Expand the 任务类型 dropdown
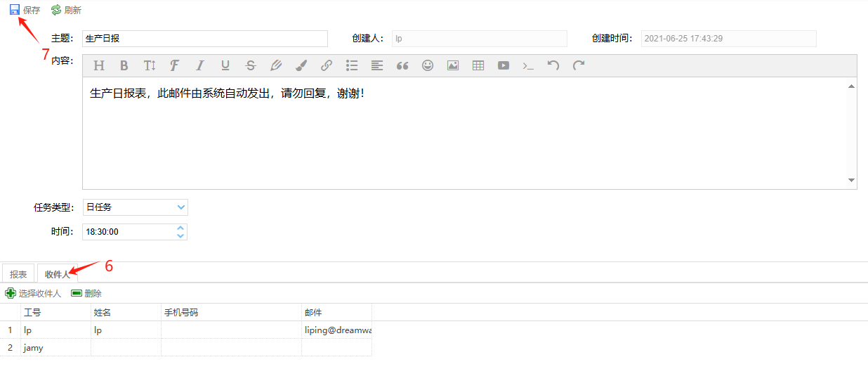This screenshot has width=868, height=376. click(181, 207)
